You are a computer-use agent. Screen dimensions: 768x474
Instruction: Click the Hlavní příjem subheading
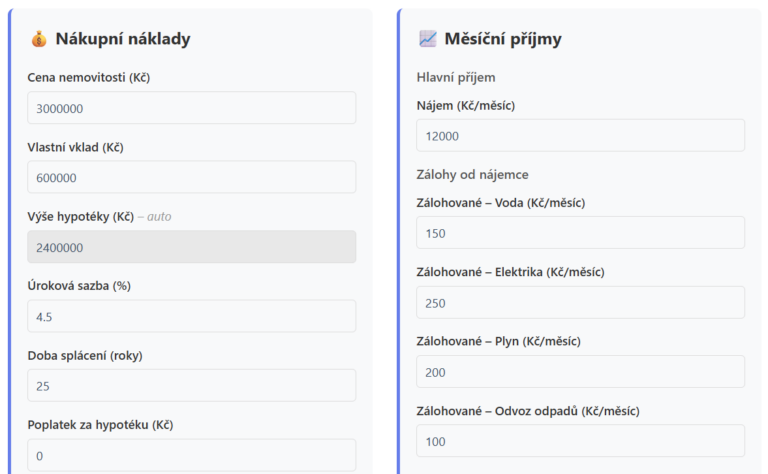(456, 77)
